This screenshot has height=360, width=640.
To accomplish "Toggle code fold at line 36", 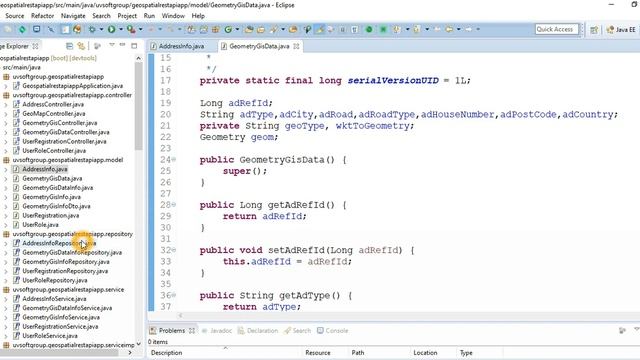I will [174, 295].
